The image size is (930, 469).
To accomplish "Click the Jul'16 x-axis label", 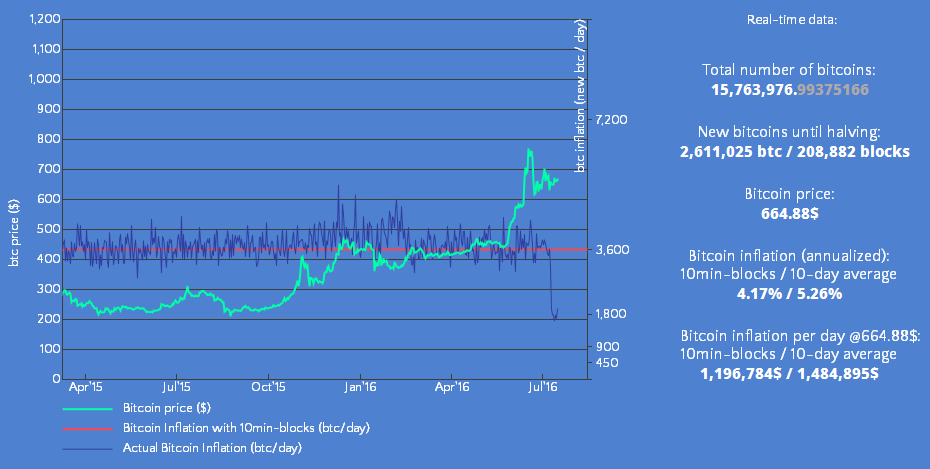I will pos(543,387).
